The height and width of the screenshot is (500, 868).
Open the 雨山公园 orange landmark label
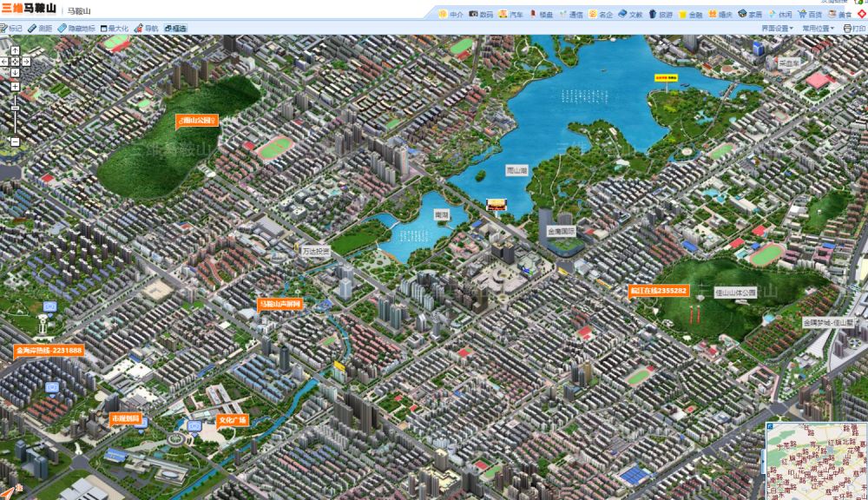click(197, 120)
